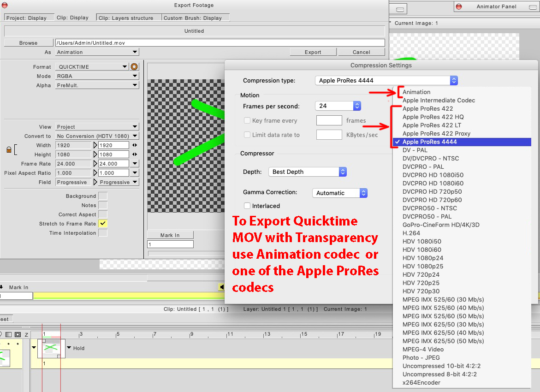Open the Frames per second dropdown
Screen dimensions: 540x392
point(338,106)
